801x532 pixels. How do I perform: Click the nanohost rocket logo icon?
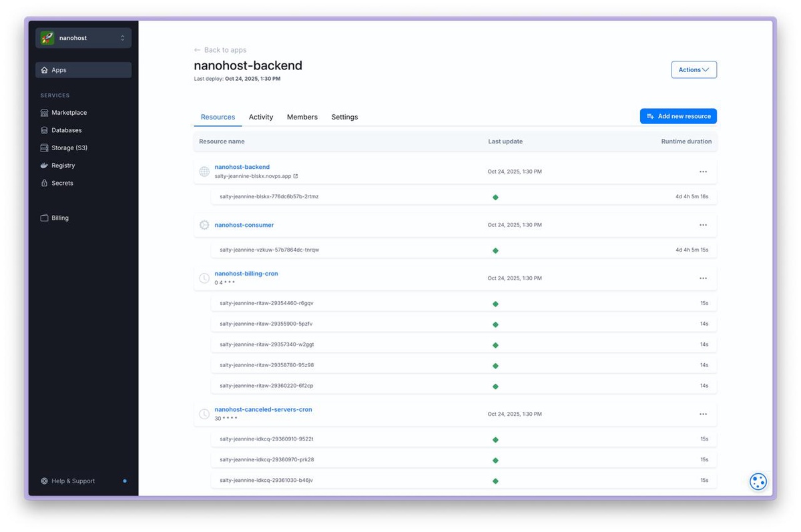click(x=47, y=38)
